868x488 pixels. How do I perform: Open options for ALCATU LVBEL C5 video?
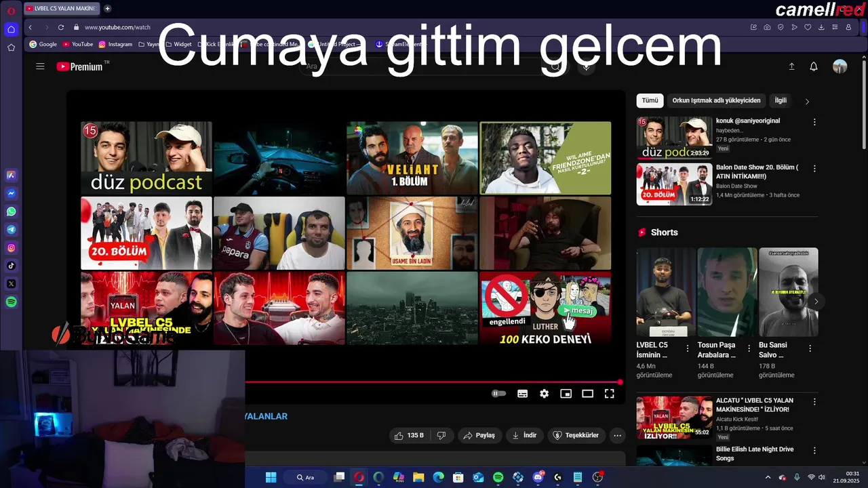pos(814,402)
